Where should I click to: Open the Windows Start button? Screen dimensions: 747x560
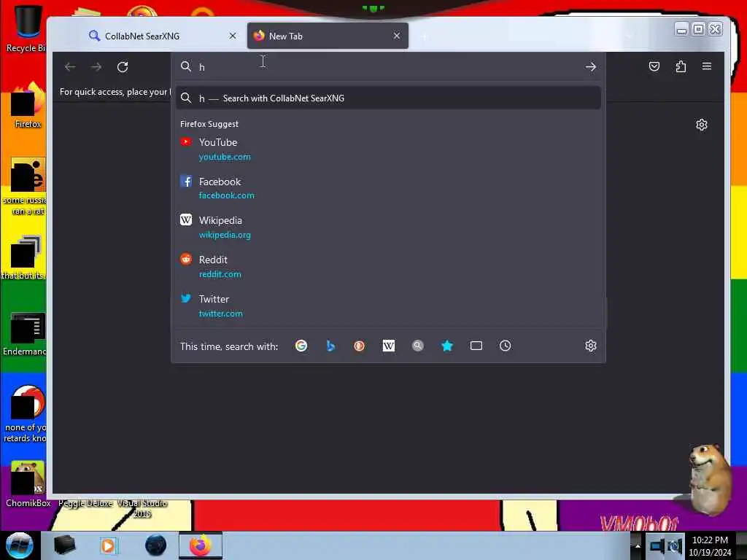(x=20, y=545)
